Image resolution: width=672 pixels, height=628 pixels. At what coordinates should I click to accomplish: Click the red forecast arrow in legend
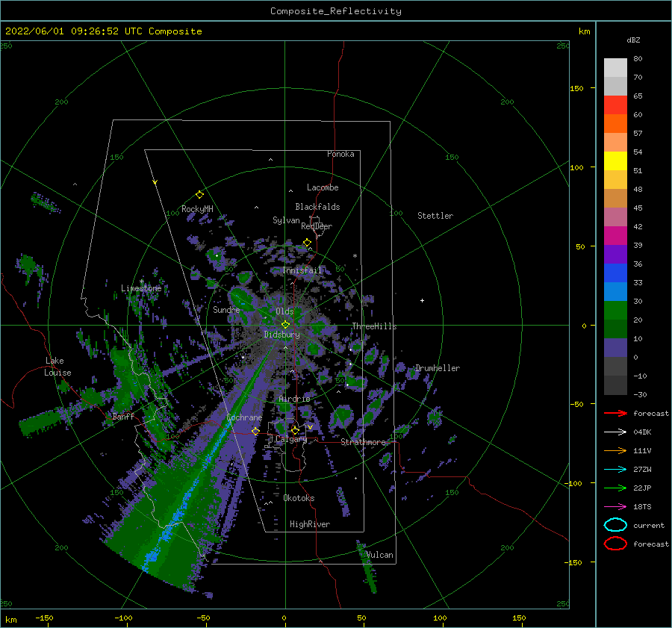point(615,413)
